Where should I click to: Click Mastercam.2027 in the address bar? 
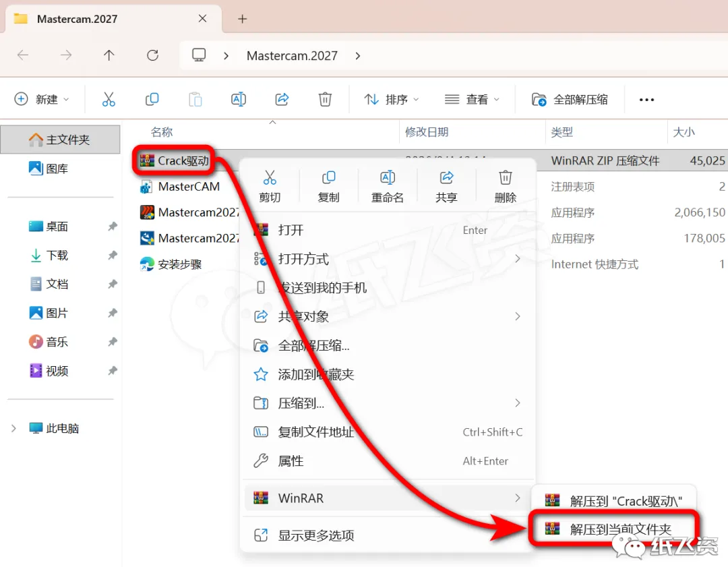pos(292,56)
